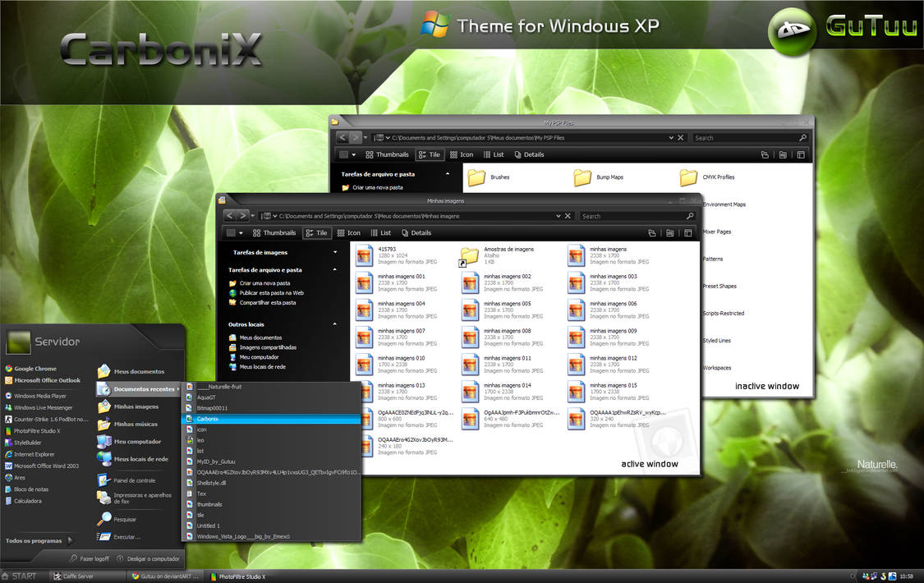Select Tile view in My PSP Files window
Image resolution: width=924 pixels, height=583 pixels.
pos(429,155)
